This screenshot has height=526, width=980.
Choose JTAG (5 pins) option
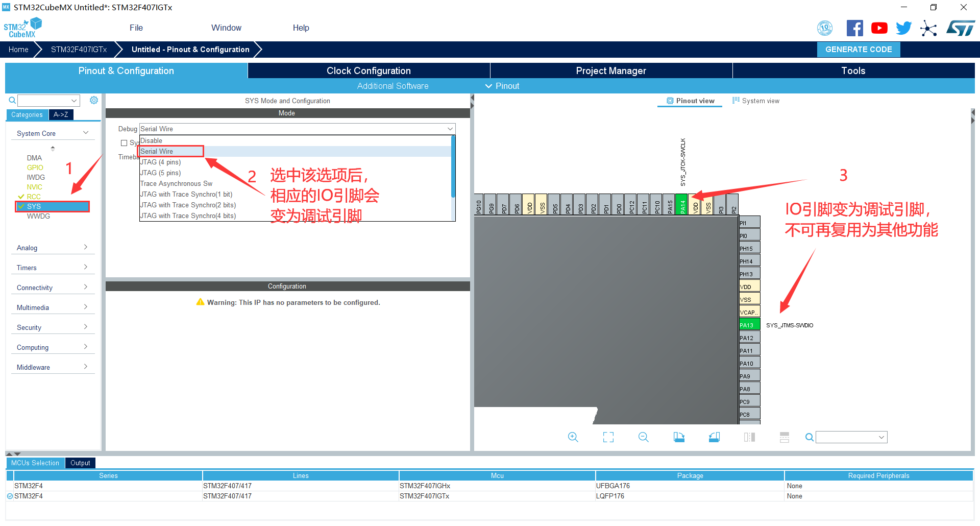(161, 173)
